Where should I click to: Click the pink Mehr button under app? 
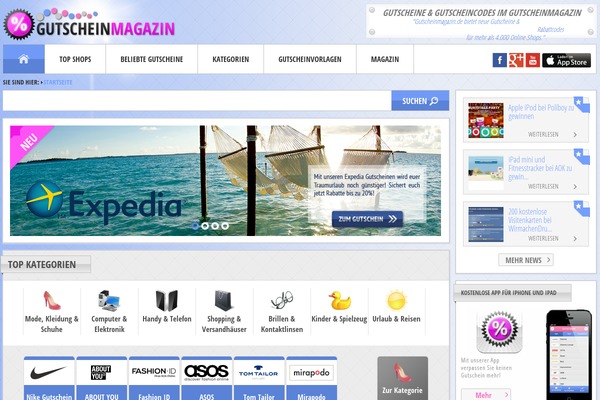pos(486,395)
